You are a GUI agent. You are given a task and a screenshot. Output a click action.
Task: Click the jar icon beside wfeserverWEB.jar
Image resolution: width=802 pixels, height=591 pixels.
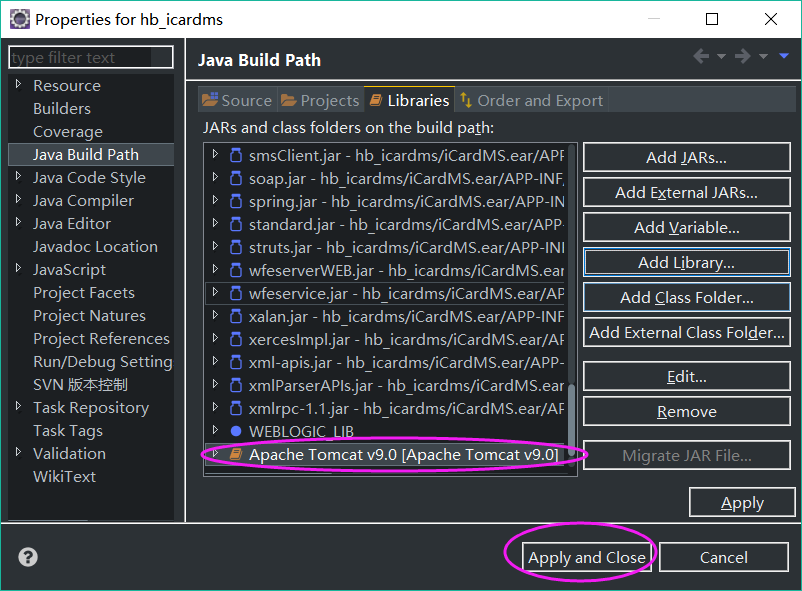pos(236,270)
